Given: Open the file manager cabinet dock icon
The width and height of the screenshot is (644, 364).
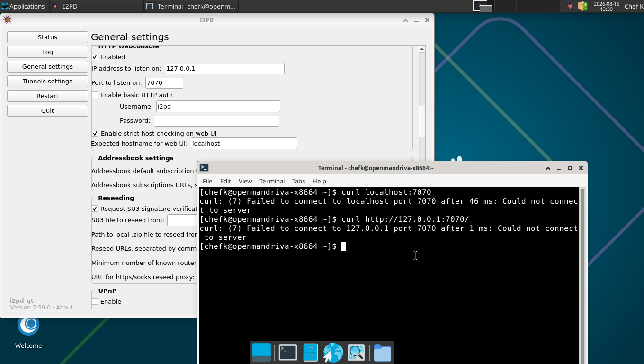Looking at the screenshot, I should [x=310, y=353].
